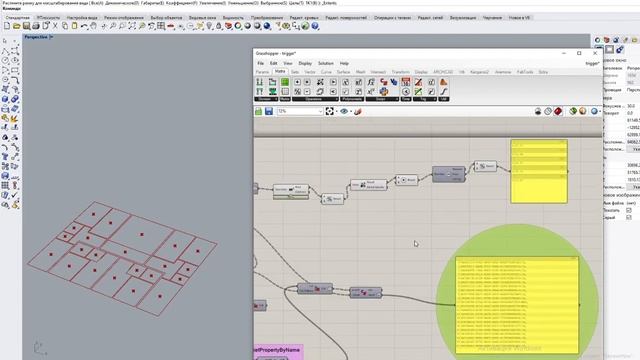640x360 pixels.
Task: Toggle Grasshopper preview eye icon
Action: [344, 111]
